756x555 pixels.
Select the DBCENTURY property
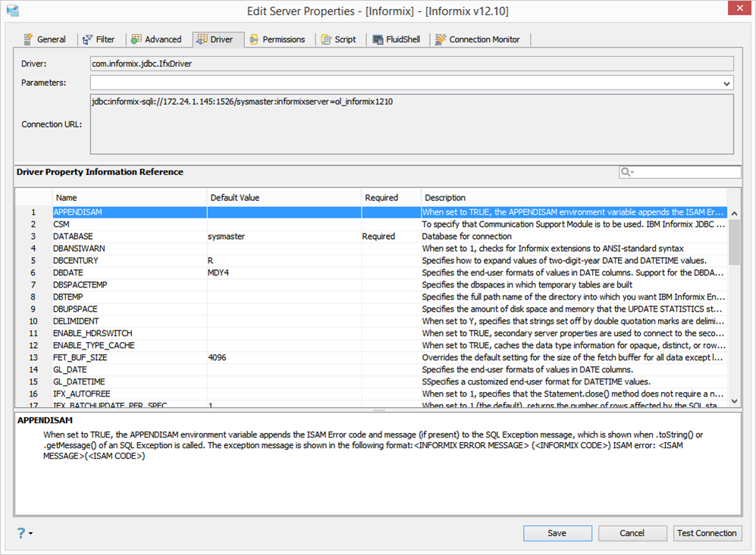(x=372, y=260)
